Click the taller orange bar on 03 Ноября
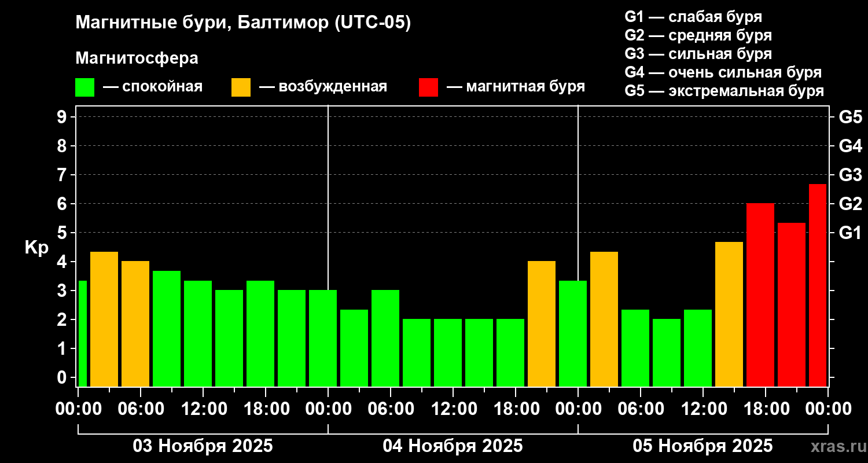Screen dimensions: 868x463 [104, 319]
